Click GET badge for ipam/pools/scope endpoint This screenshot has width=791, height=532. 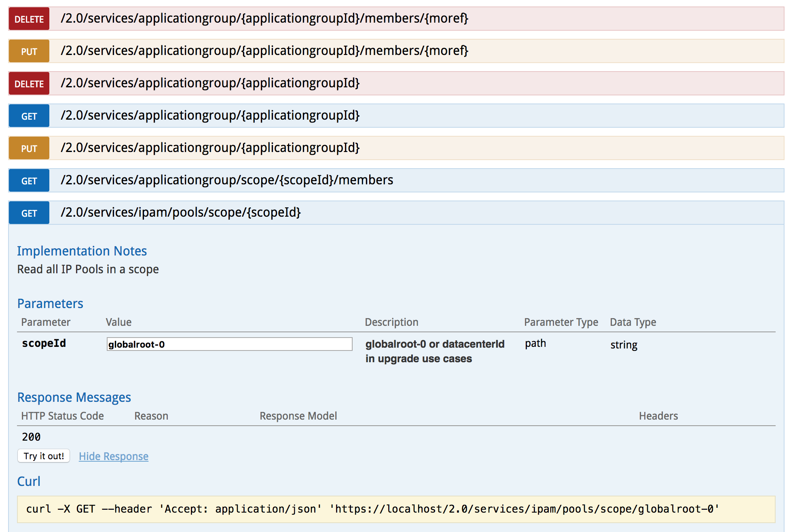29,213
